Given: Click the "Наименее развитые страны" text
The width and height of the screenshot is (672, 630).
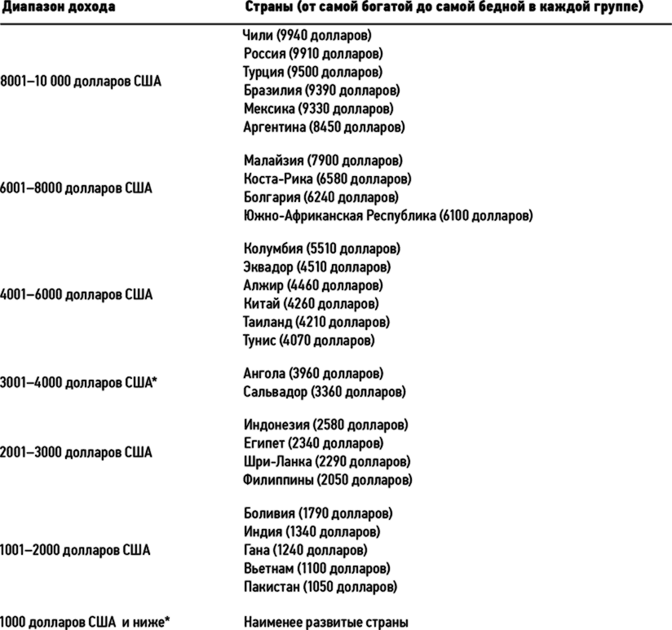Looking at the screenshot, I should (325, 623).
